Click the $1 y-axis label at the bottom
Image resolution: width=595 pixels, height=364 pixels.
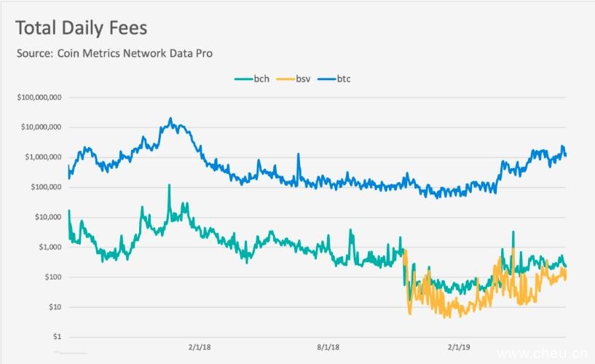(x=56, y=337)
